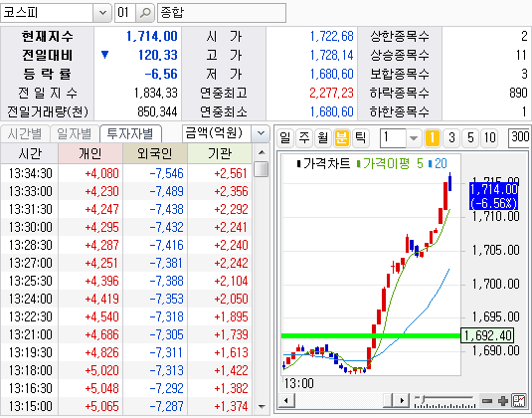
Task: Click the 1,714.00 current price tag on chart
Action: point(493,196)
